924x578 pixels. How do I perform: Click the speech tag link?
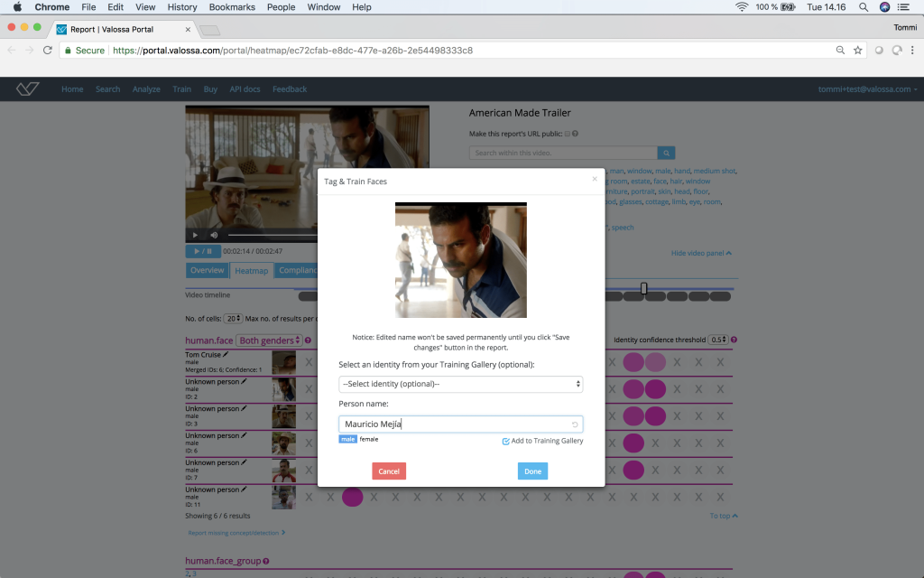623,228
